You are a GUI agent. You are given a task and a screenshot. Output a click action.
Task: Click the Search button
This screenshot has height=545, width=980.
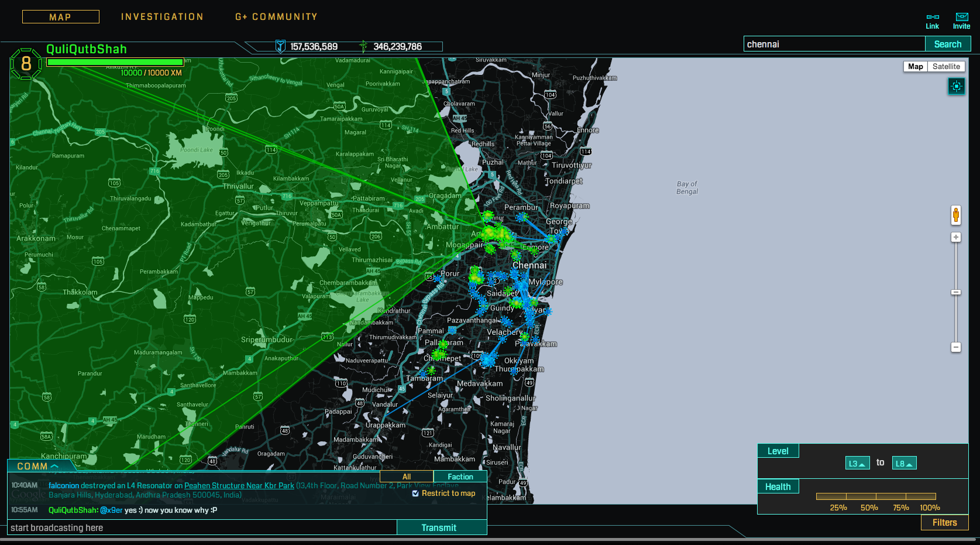coord(947,44)
